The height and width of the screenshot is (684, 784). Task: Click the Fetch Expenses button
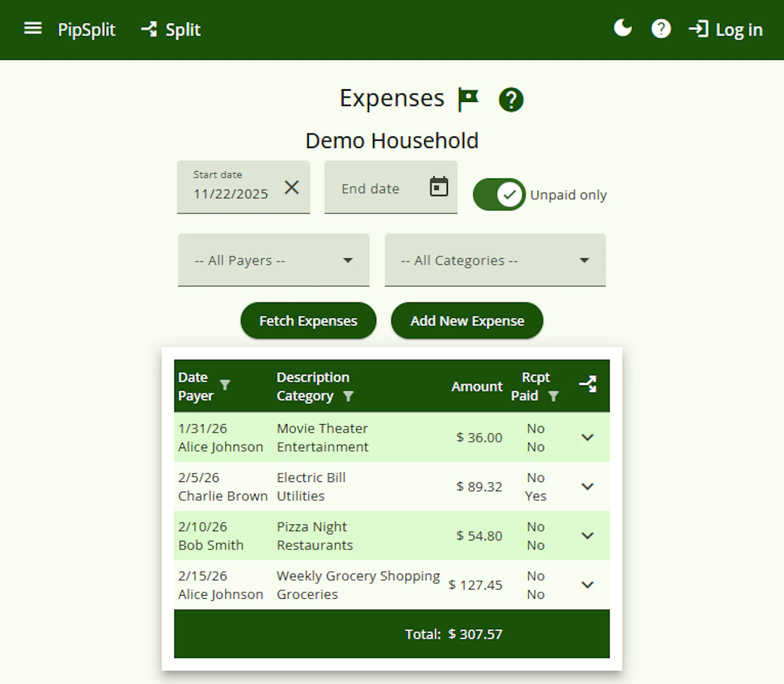tap(308, 321)
